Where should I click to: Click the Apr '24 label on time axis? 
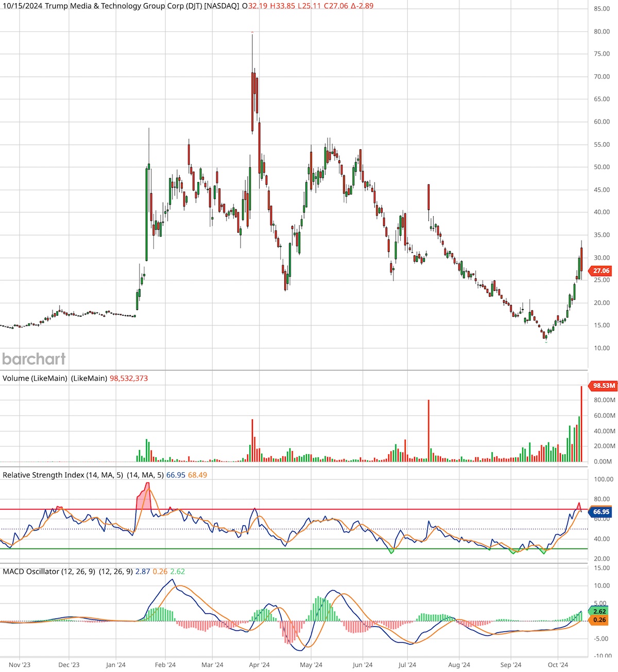(259, 665)
